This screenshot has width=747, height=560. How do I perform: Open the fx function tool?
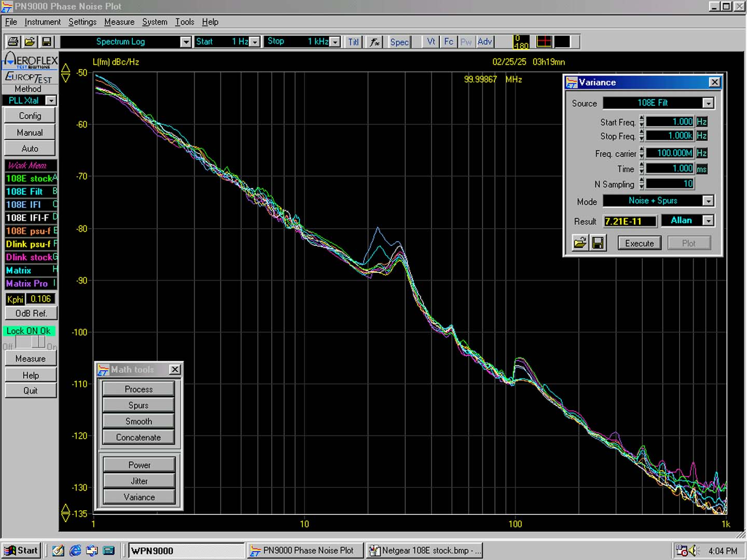coord(375,42)
